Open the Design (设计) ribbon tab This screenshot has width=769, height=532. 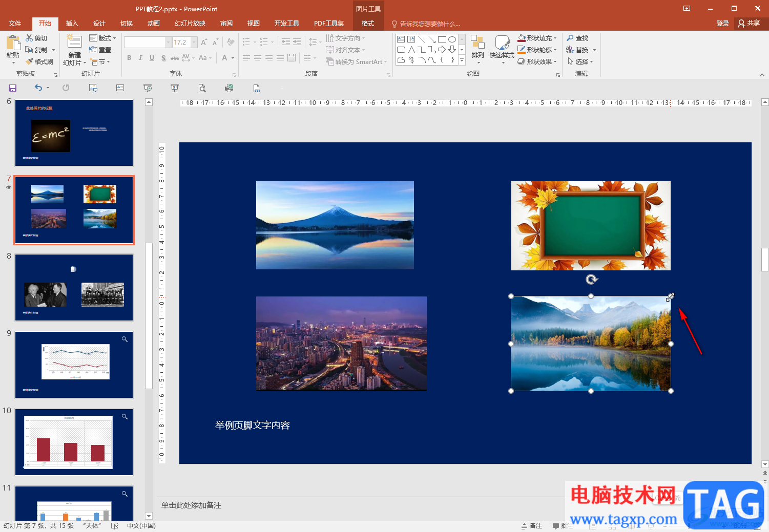[x=99, y=24]
